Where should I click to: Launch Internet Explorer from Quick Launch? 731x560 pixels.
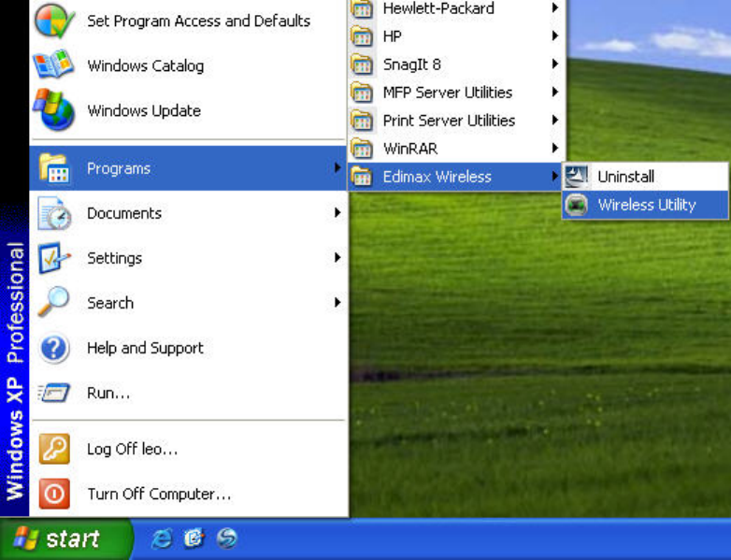(162, 539)
